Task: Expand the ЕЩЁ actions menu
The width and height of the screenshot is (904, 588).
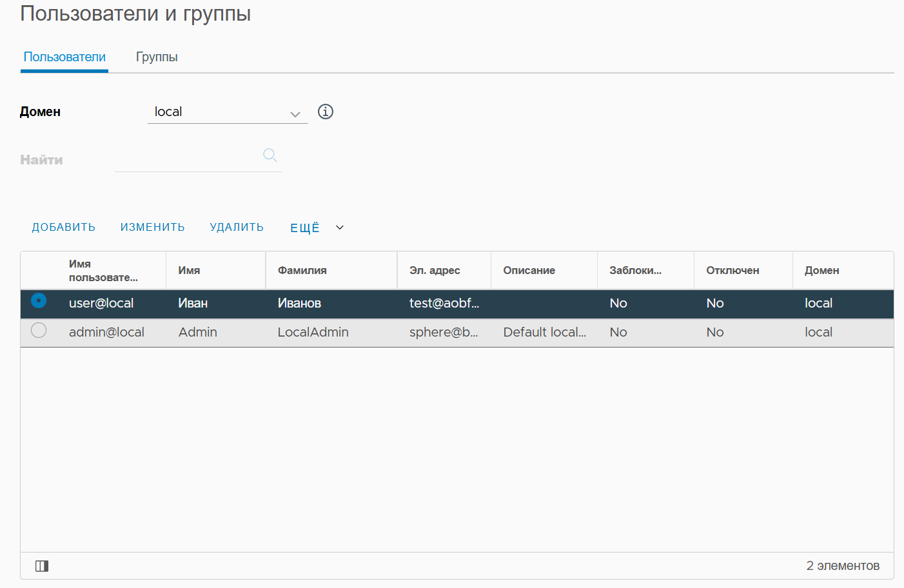Action: pos(317,228)
